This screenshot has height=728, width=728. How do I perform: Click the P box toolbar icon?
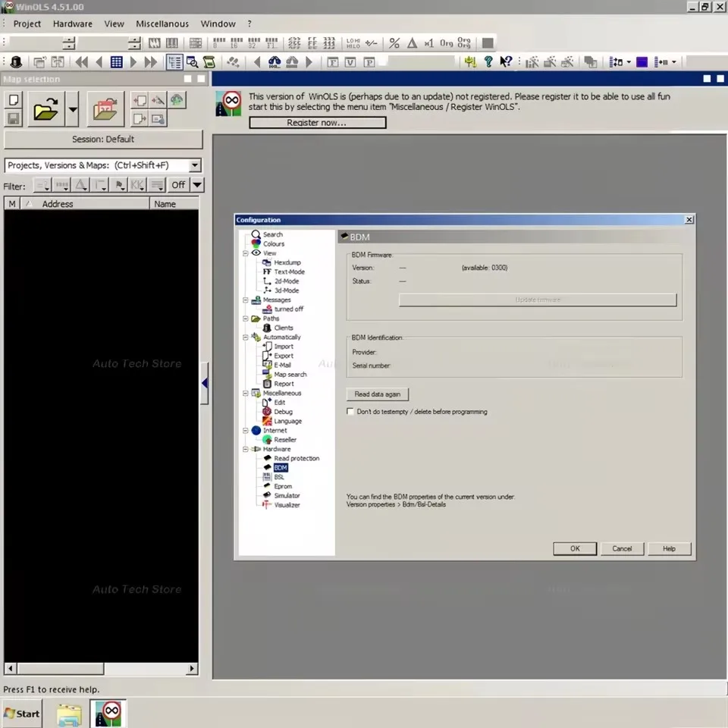(369, 62)
